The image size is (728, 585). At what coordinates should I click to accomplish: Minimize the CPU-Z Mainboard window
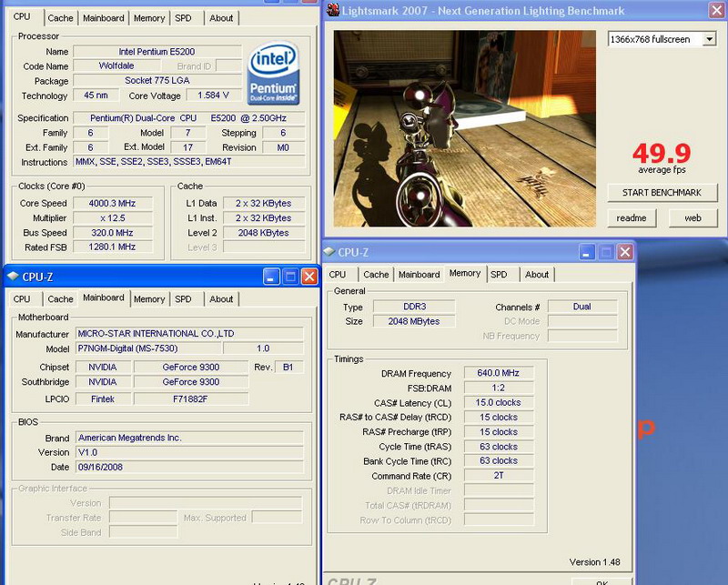point(271,277)
